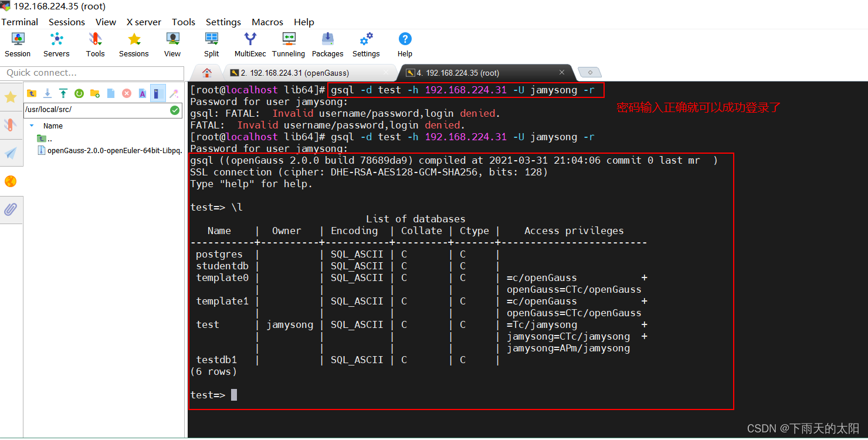The width and height of the screenshot is (868, 440).
Task: Toggle follow terminal folder button
Action: [158, 93]
